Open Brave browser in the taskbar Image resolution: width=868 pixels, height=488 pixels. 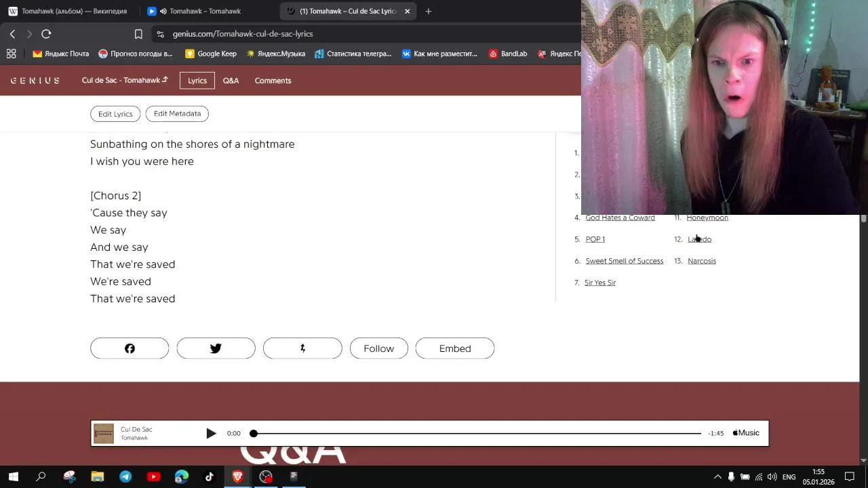pos(237,476)
